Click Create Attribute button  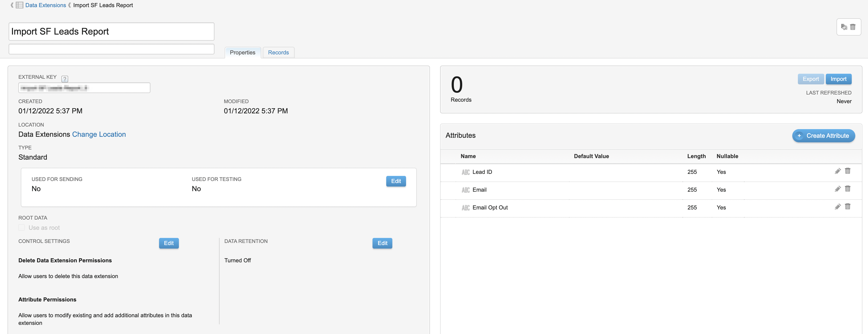(x=823, y=135)
